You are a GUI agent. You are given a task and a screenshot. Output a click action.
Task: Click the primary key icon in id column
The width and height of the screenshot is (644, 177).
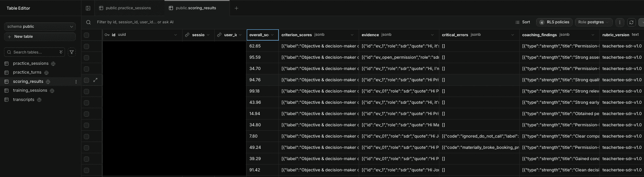[x=107, y=35]
